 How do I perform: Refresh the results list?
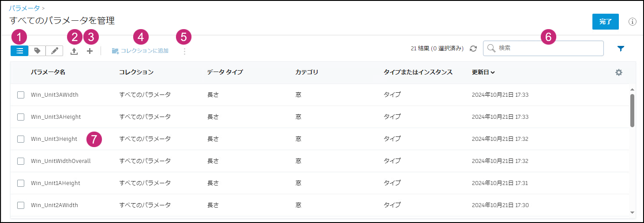tap(473, 49)
